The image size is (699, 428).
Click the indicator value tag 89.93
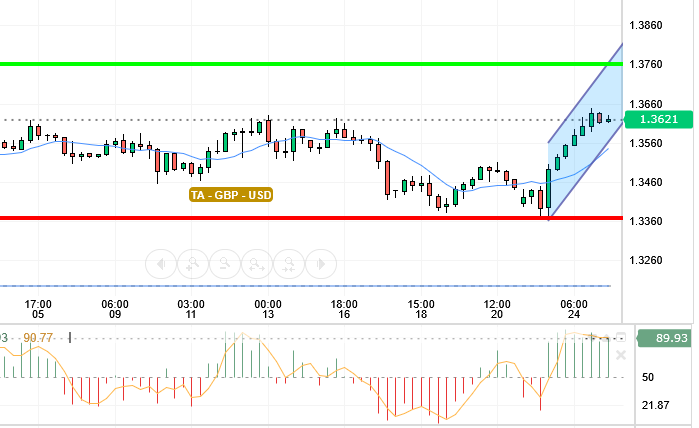tap(665, 338)
